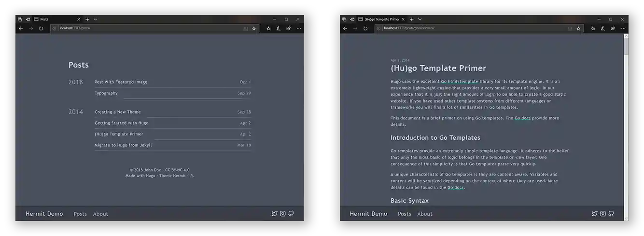Screen dimensions: 644x236
Task: Select the Posts browser tab
Action: [x=57, y=19]
